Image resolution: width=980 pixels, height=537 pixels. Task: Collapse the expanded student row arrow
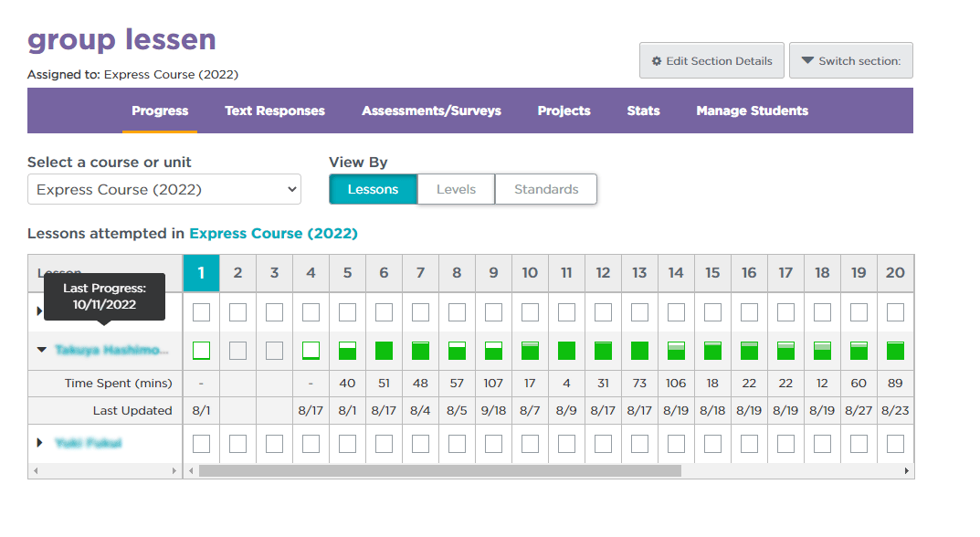click(x=41, y=350)
